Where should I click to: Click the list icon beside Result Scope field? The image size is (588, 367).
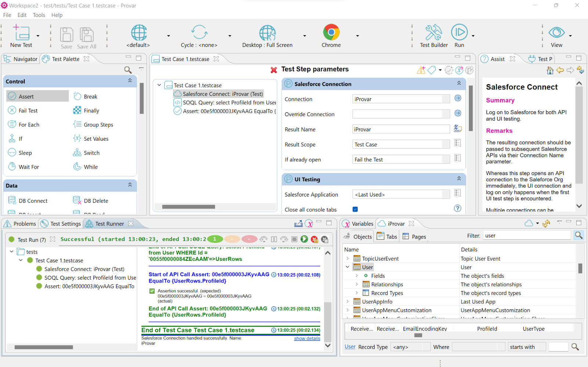tap(458, 143)
